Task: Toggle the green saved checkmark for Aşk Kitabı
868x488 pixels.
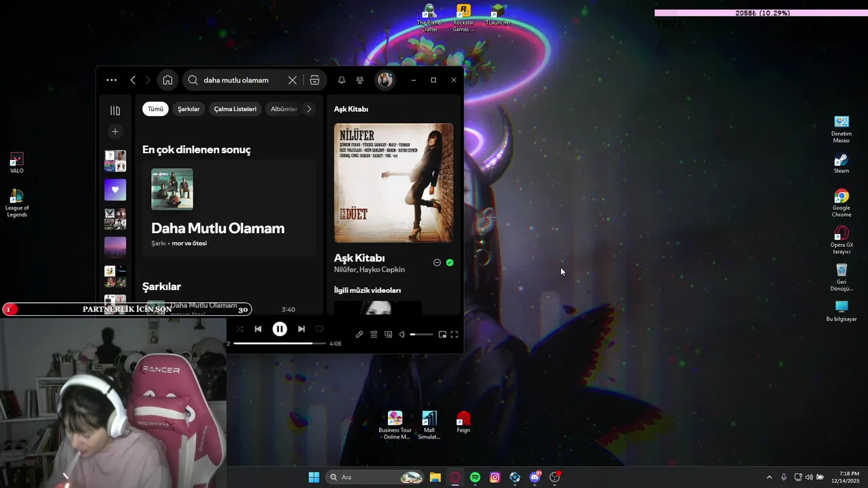Action: pyautogui.click(x=450, y=262)
